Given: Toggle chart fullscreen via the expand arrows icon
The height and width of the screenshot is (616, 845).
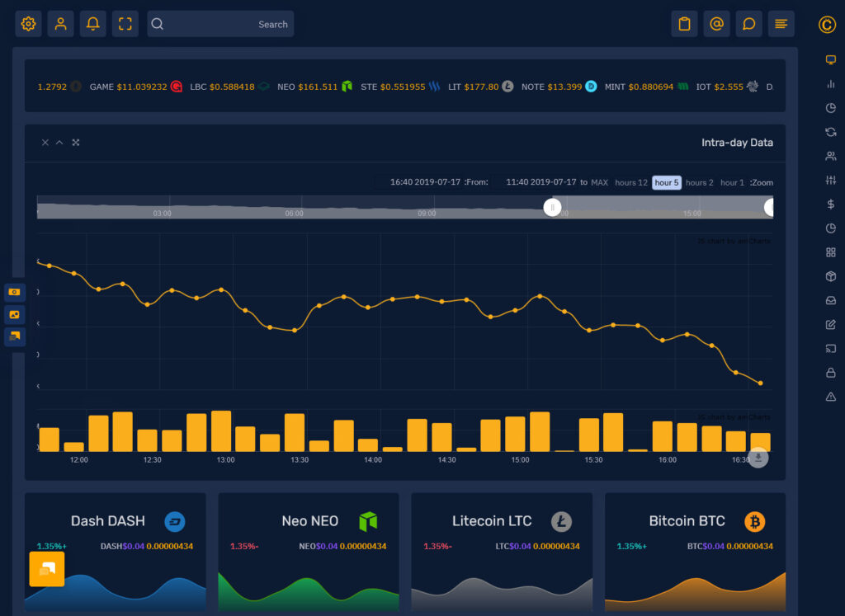Looking at the screenshot, I should click(x=75, y=142).
